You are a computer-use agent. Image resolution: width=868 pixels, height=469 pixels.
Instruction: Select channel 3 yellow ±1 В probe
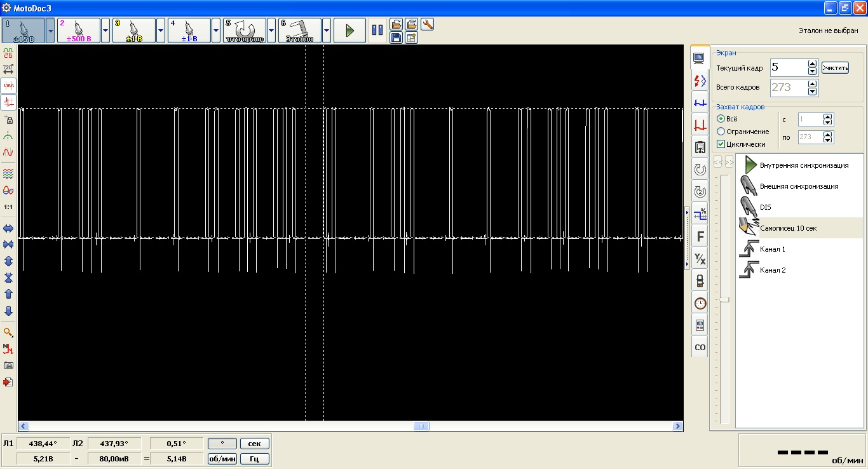click(134, 31)
